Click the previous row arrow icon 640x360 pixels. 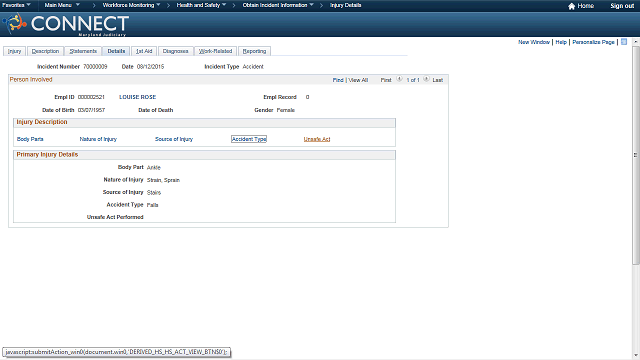pos(399,79)
